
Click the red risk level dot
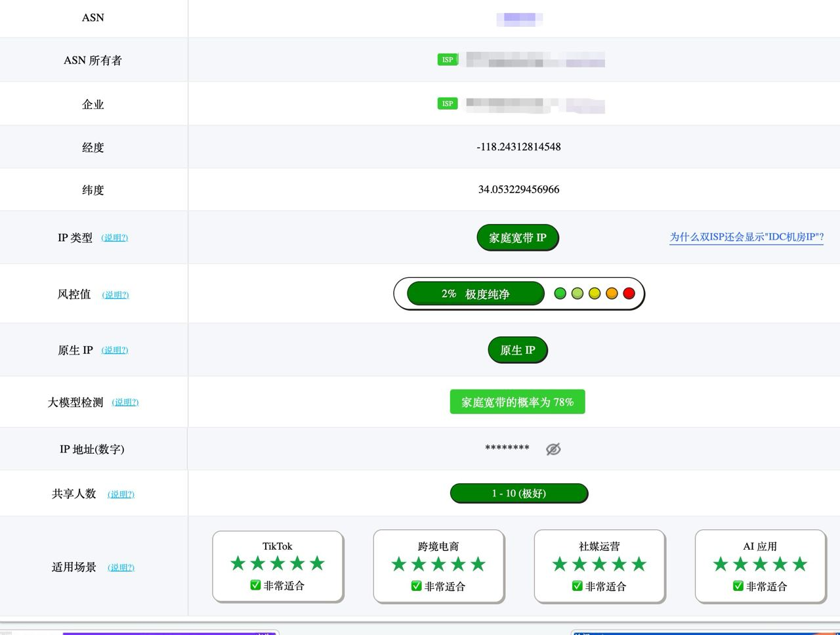[629, 294]
